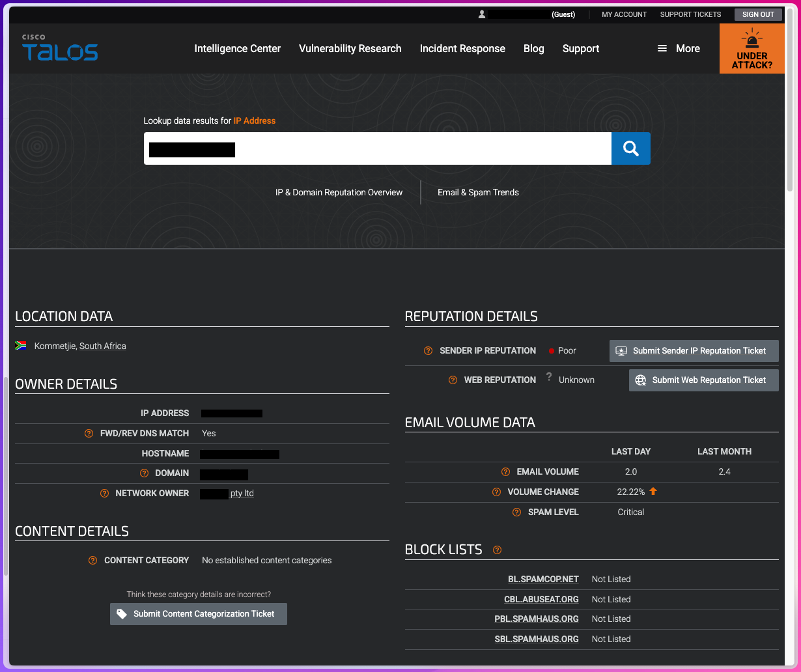
Task: Click help icon beside Domain
Action: coord(144,473)
